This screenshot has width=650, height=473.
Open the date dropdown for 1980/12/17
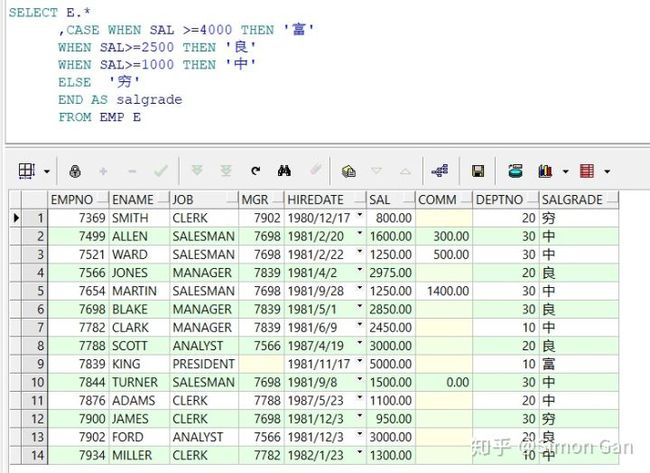(x=359, y=215)
